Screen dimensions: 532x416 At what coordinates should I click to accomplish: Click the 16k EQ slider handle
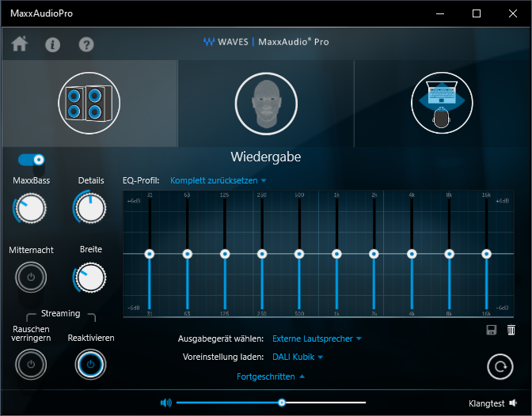pyautogui.click(x=487, y=254)
